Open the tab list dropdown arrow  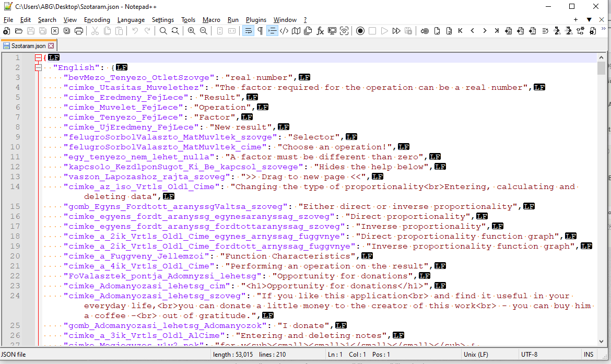[x=589, y=20]
